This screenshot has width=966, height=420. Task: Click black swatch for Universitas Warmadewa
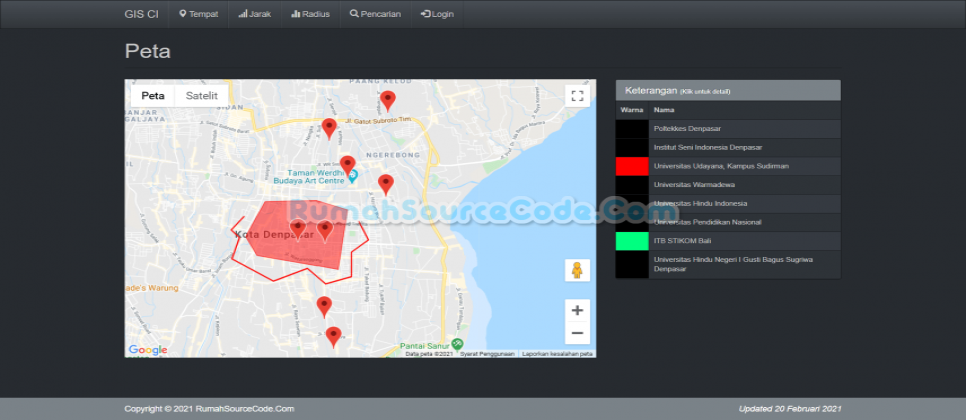point(632,185)
